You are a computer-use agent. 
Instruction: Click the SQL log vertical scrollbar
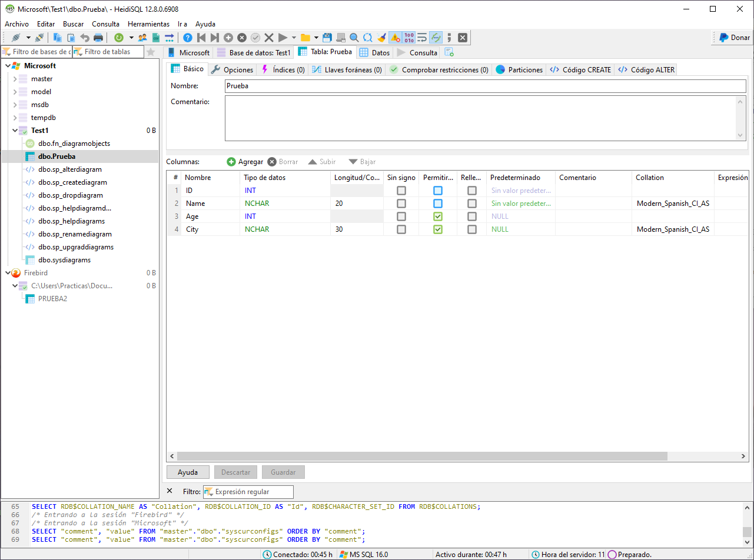[x=747, y=532]
